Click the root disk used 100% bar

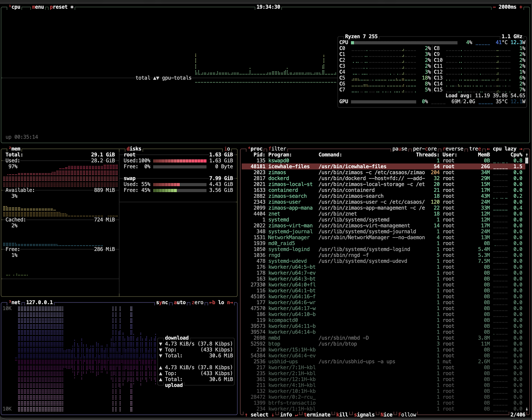180,161
